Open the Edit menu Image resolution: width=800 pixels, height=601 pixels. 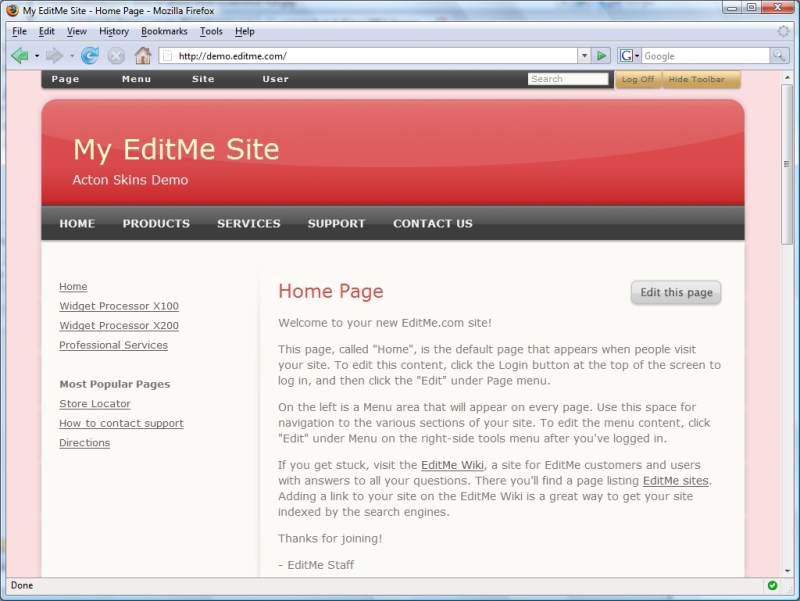click(x=46, y=31)
